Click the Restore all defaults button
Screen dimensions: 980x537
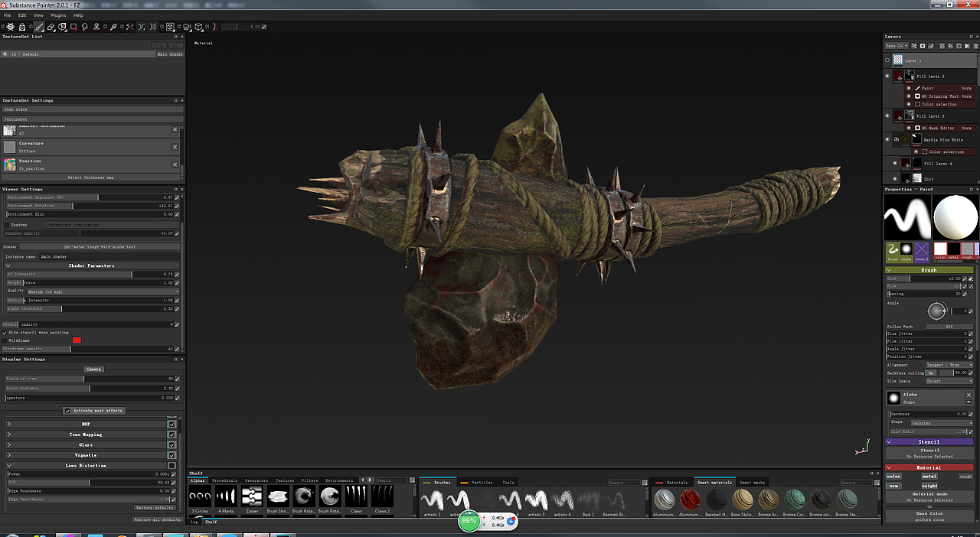coord(157,519)
